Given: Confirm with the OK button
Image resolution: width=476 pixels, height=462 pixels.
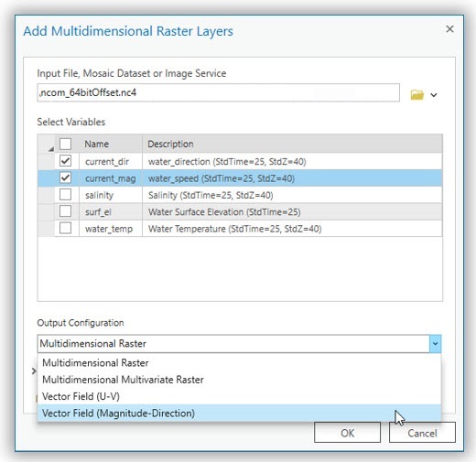Looking at the screenshot, I should pyautogui.click(x=347, y=433).
